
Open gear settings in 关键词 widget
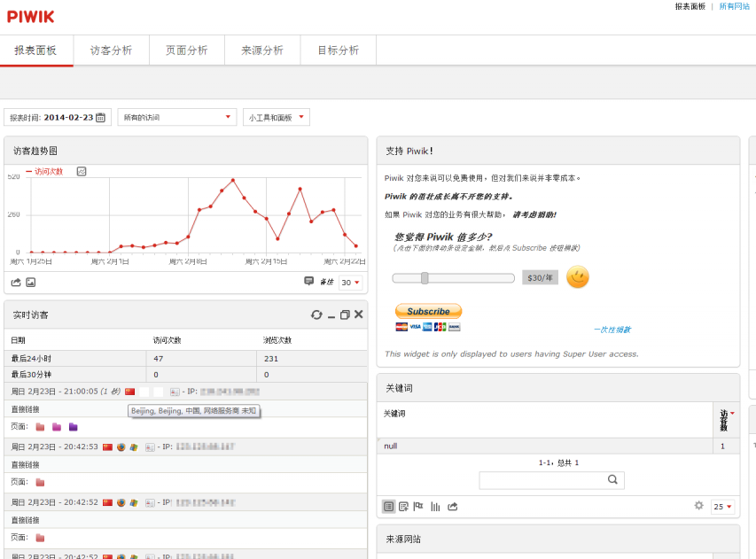click(698, 505)
